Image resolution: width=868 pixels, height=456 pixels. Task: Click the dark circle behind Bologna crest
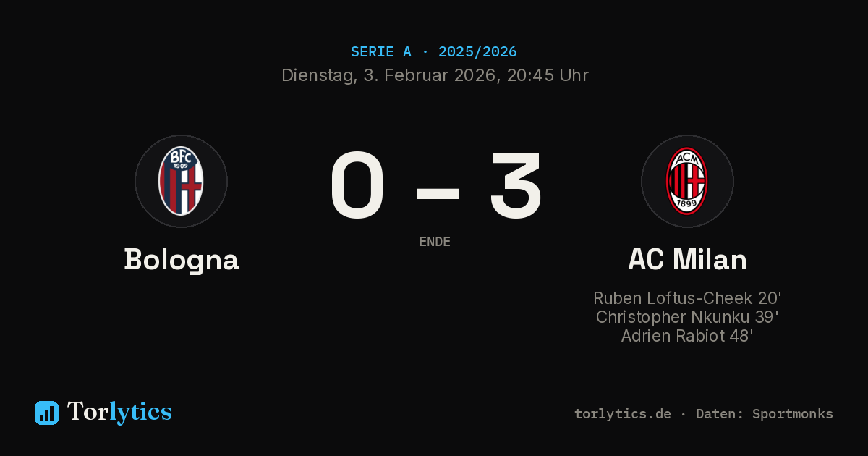click(x=181, y=181)
